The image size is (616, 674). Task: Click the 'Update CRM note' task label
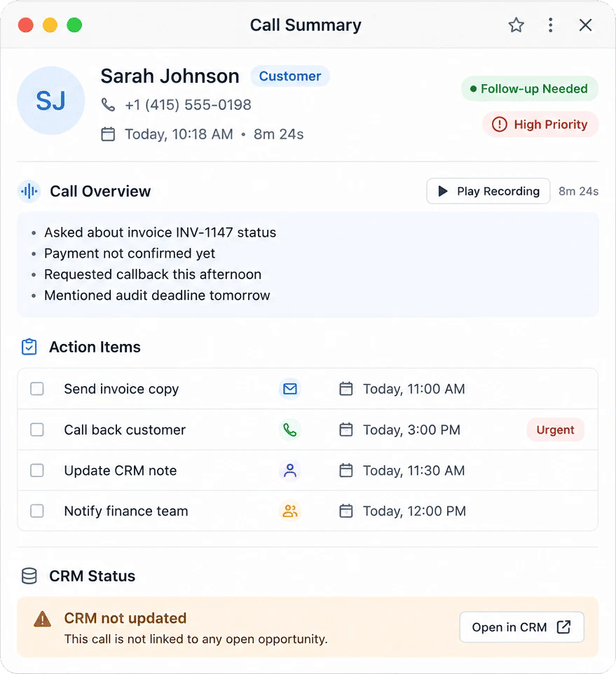(x=121, y=470)
